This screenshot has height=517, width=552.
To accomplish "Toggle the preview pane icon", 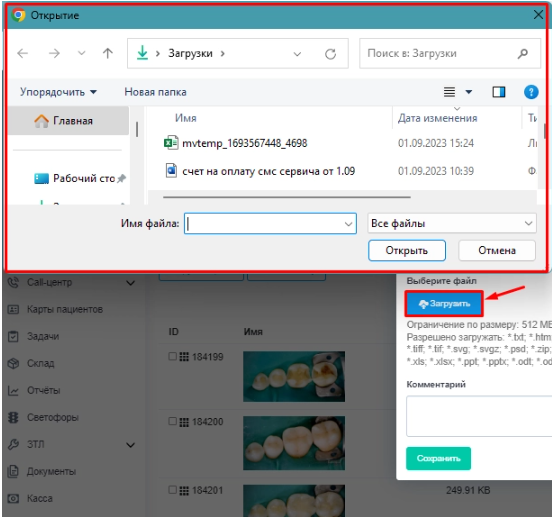I will (x=498, y=92).
